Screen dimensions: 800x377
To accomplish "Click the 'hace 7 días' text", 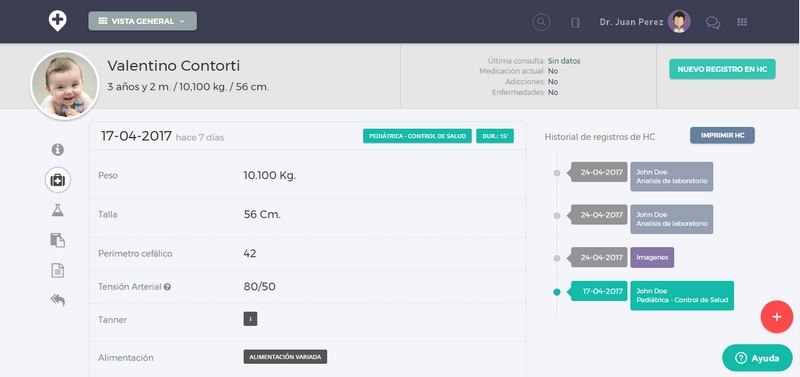I will pyautogui.click(x=199, y=138).
